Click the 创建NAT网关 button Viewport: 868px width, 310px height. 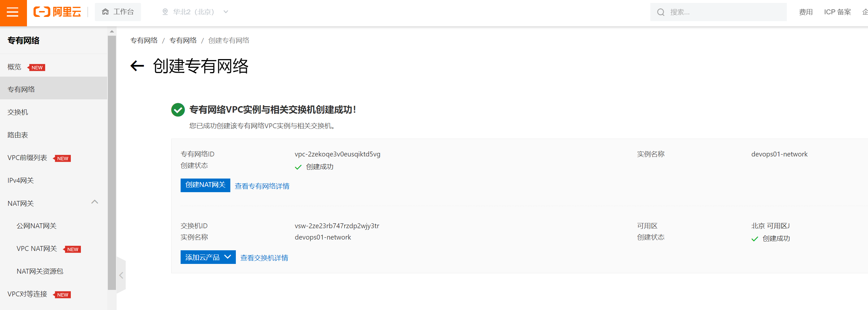click(205, 185)
